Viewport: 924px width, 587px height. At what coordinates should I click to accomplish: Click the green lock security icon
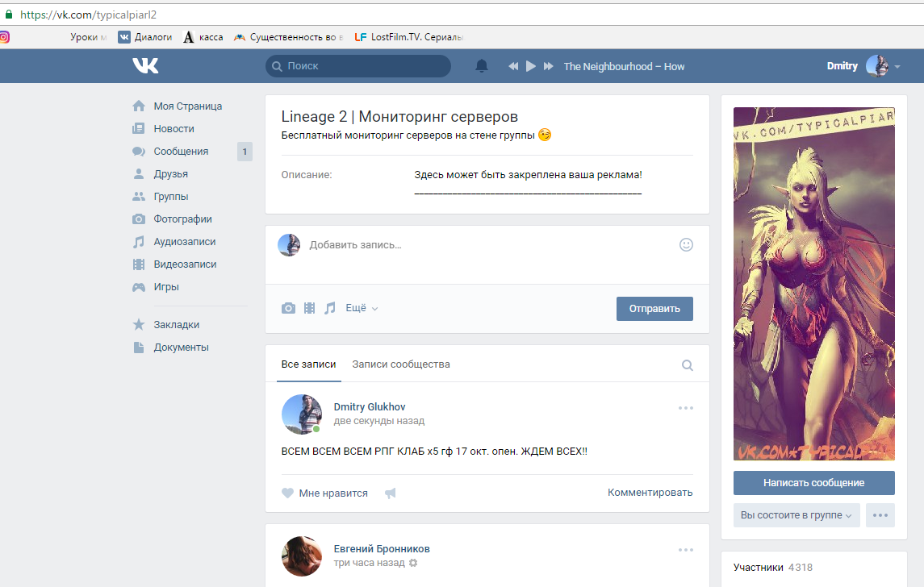(x=9, y=15)
